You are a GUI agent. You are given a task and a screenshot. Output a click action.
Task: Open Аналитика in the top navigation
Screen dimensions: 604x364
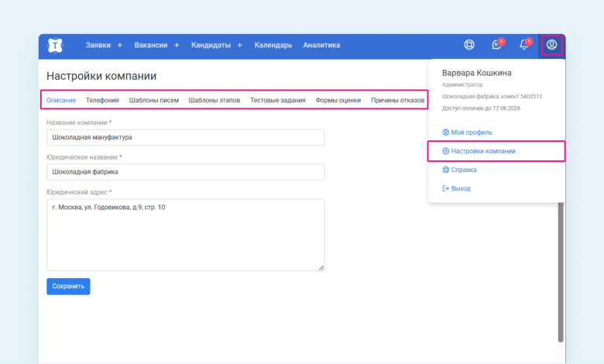click(x=321, y=45)
